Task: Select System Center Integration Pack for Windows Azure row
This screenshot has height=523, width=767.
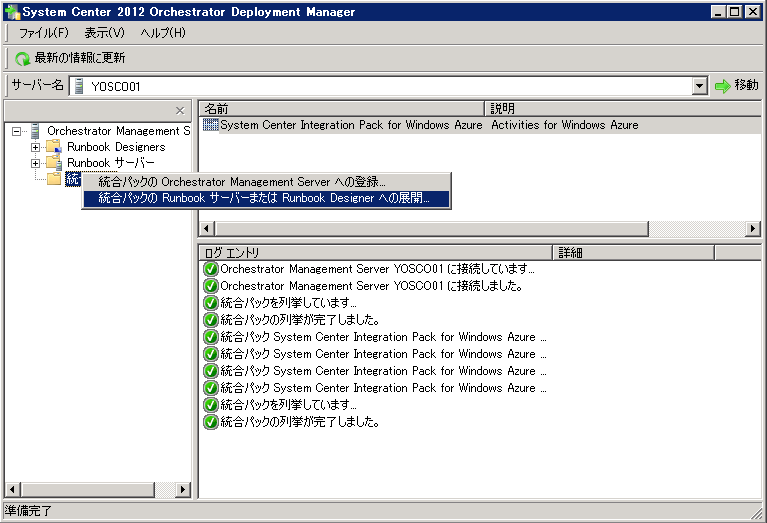Action: tap(351, 125)
